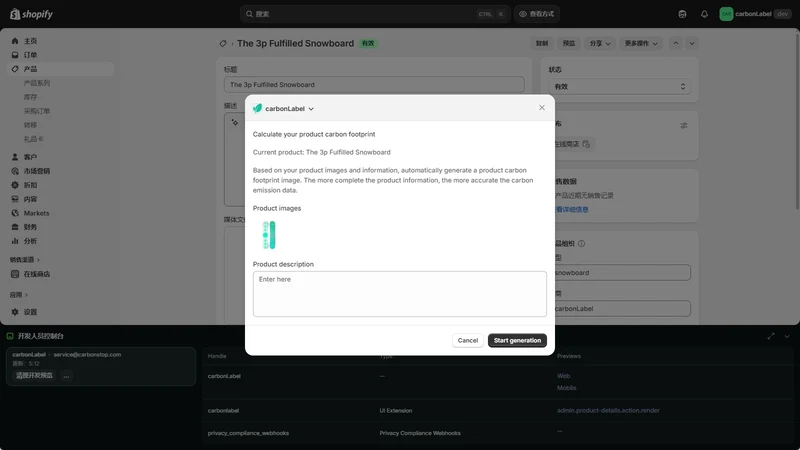Click the carbonlabel UI Extension handle
Image resolution: width=800 pixels, height=450 pixels.
pyautogui.click(x=223, y=410)
